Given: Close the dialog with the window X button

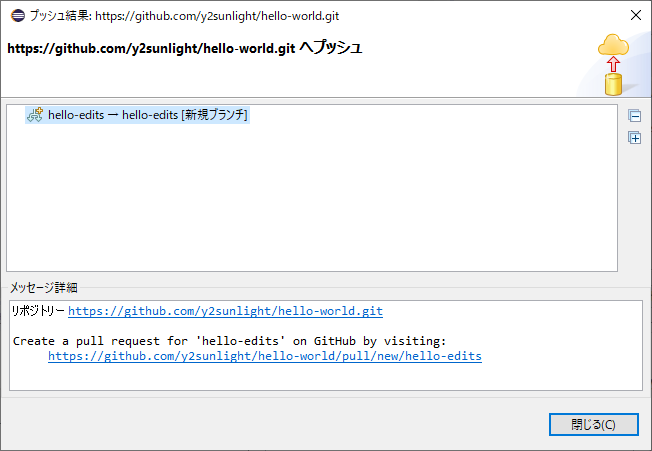Looking at the screenshot, I should 636,15.
